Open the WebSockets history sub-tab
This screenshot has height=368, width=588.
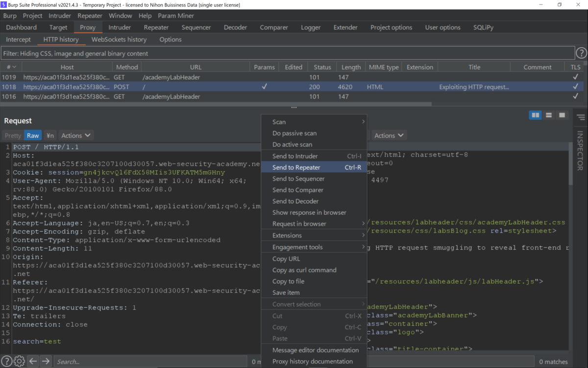(x=119, y=39)
